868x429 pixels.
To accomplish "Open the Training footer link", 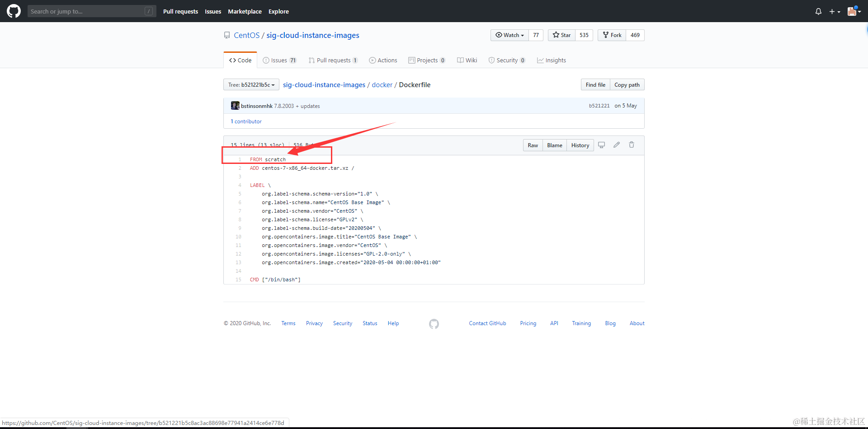I will tap(581, 323).
